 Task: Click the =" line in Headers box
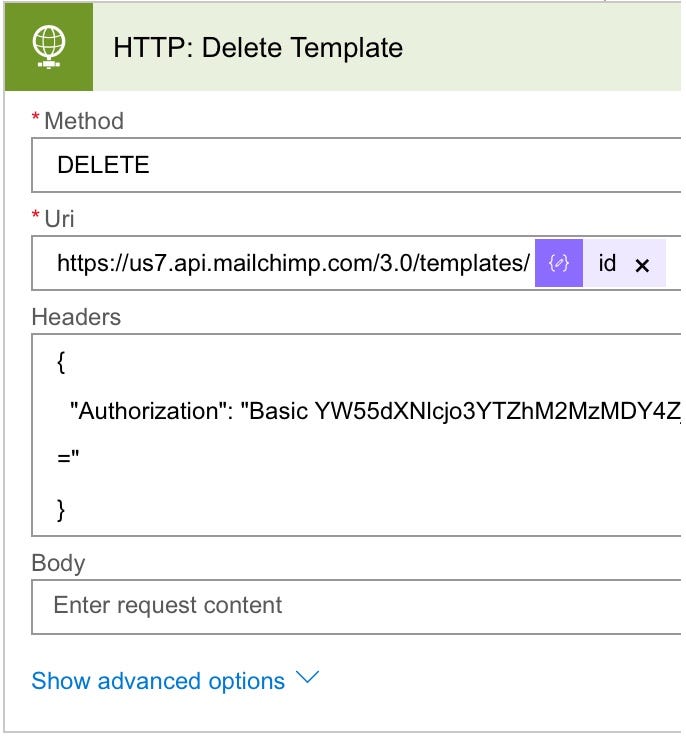pyautogui.click(x=68, y=461)
